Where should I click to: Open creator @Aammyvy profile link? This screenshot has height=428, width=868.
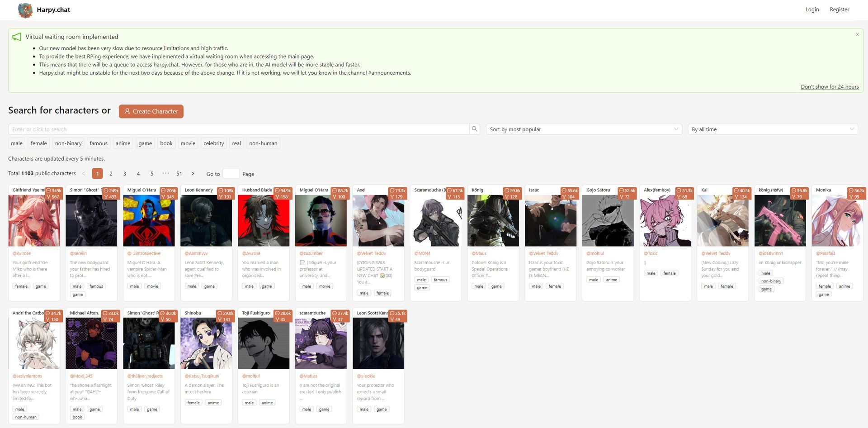[x=196, y=253]
